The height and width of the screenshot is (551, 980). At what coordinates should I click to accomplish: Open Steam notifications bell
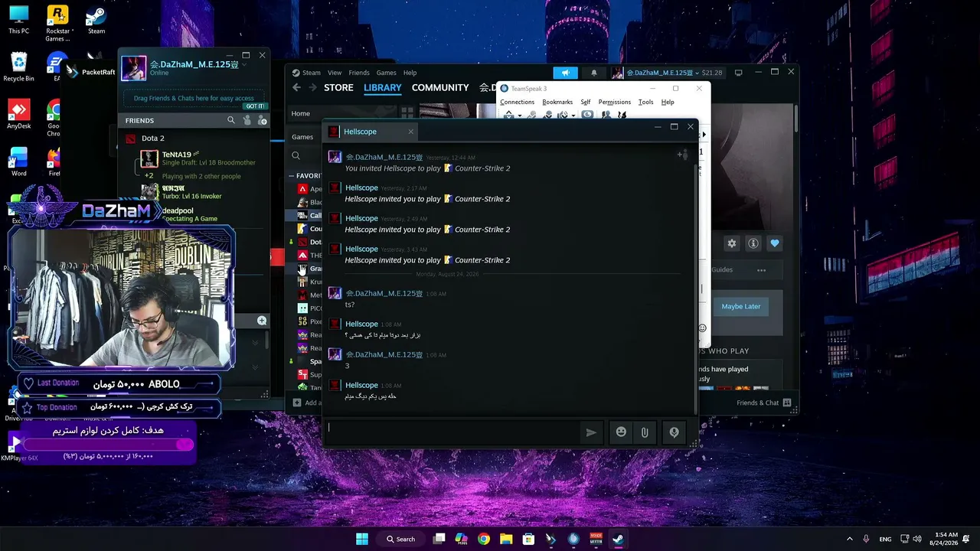(x=593, y=73)
